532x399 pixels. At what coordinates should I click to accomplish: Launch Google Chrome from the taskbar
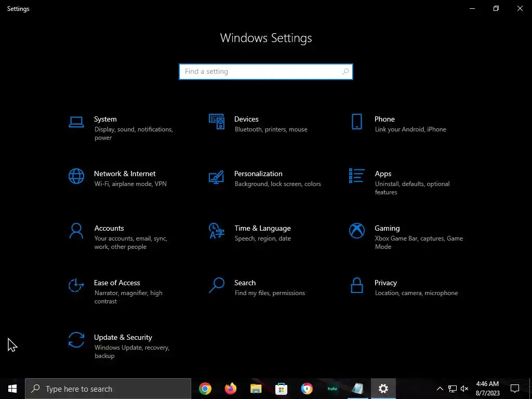coord(205,389)
